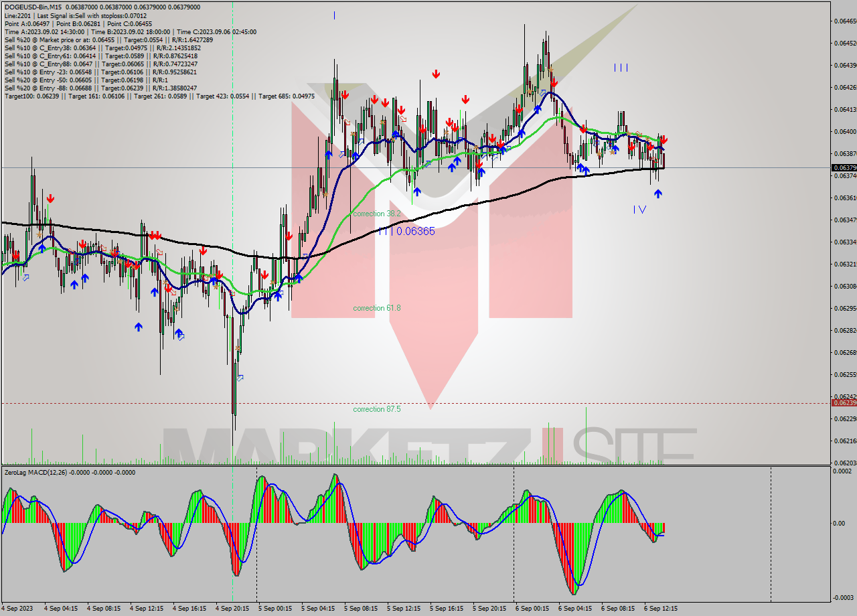857x616 pixels.
Task: Click the red price tag 0.06239
Action: click(844, 402)
